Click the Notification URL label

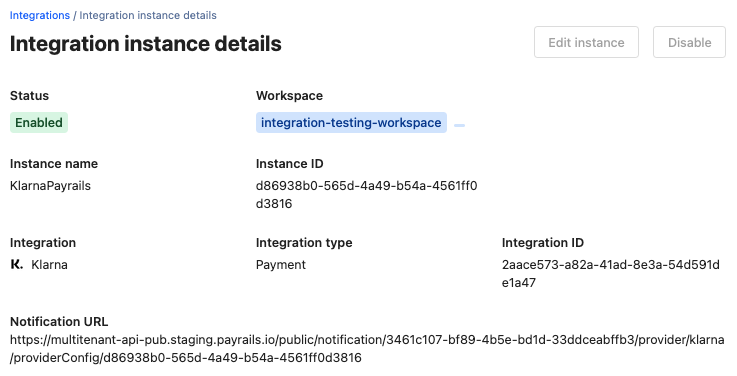pyautogui.click(x=59, y=322)
